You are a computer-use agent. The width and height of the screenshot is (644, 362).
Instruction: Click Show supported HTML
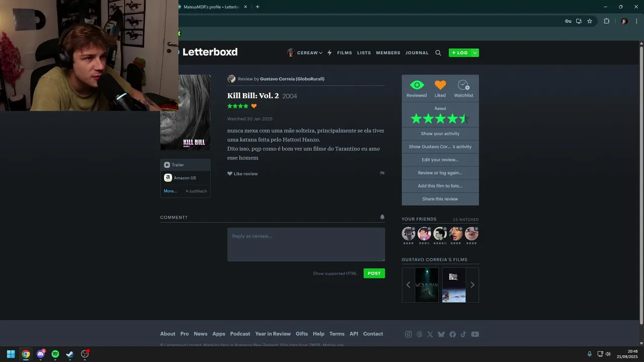pos(335,274)
